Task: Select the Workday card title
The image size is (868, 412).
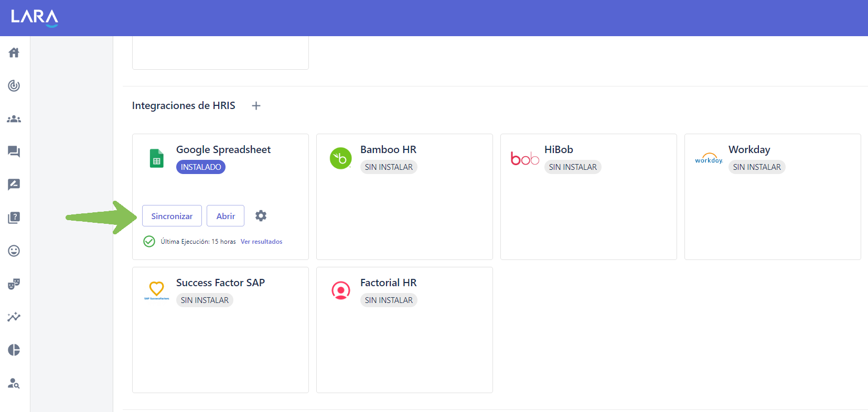Action: pos(749,150)
